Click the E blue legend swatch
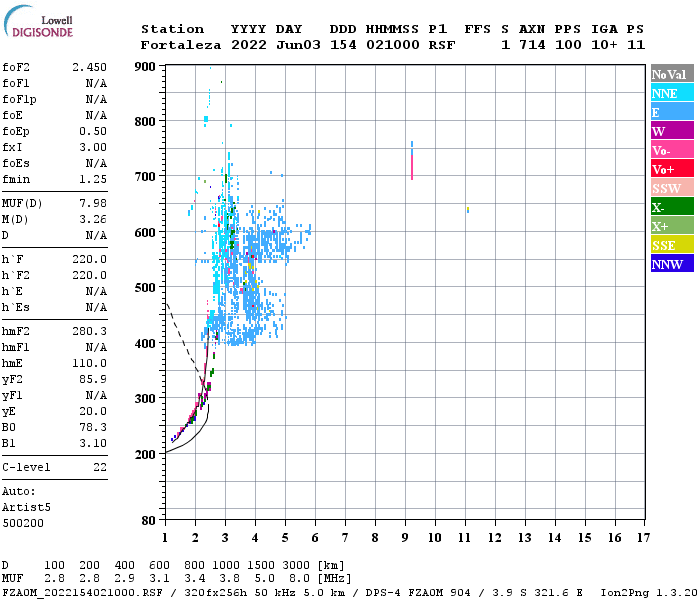The width and height of the screenshot is (700, 600). [x=672, y=112]
